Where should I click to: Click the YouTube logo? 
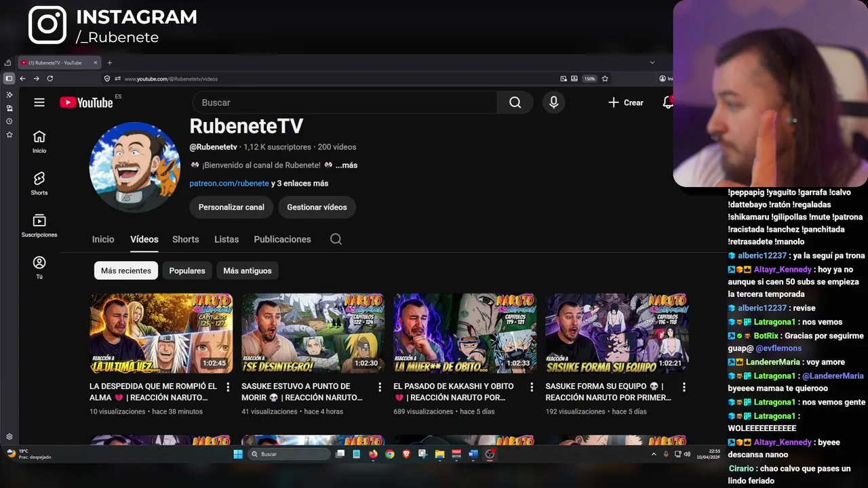click(x=86, y=102)
